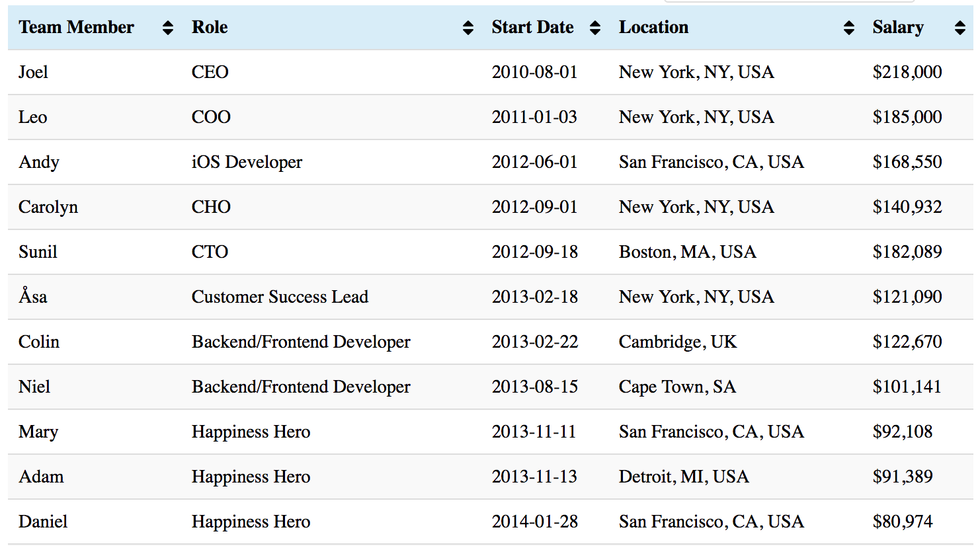Screen dimensions: 980x546
Task: Click the $92,108 salary cell
Action: [x=902, y=432]
